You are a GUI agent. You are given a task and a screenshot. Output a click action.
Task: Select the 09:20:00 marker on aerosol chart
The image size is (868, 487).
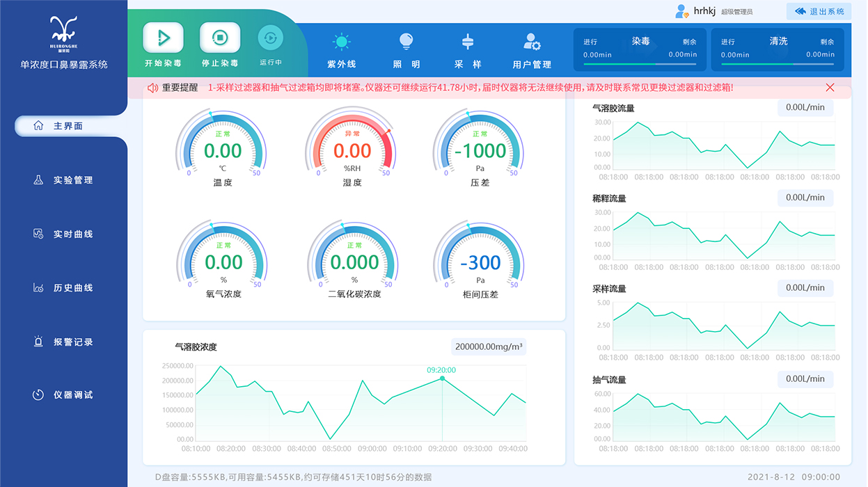click(443, 378)
